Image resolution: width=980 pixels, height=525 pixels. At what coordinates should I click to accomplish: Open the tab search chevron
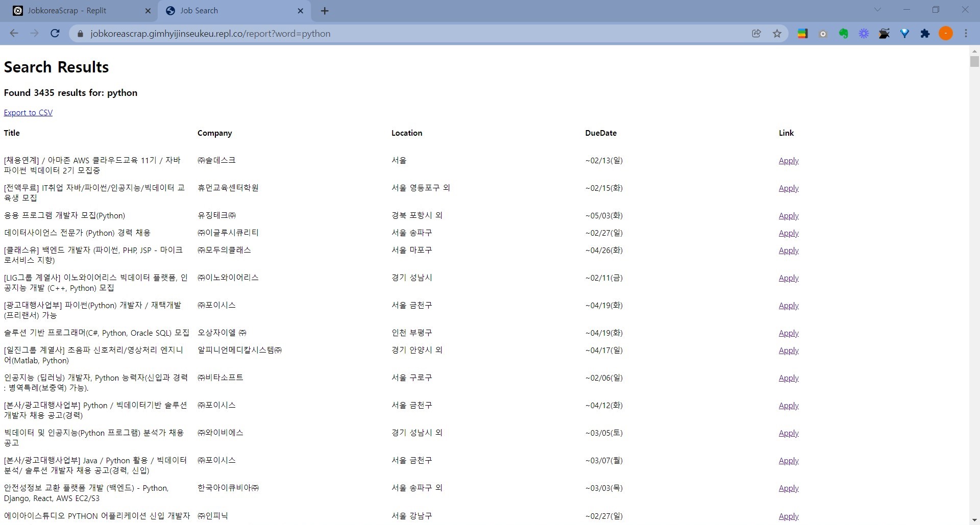pos(877,10)
